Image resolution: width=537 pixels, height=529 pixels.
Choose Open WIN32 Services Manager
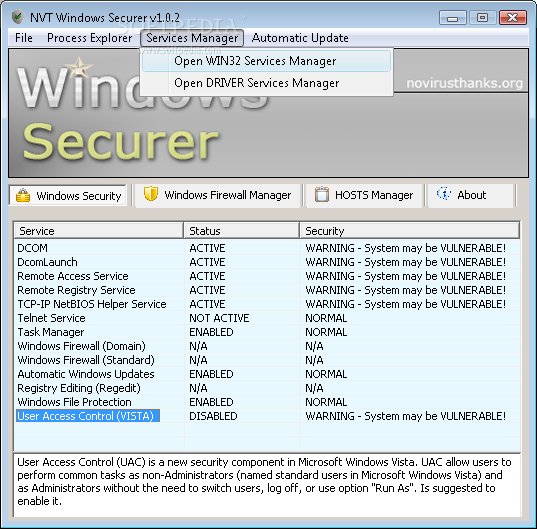pos(266,61)
